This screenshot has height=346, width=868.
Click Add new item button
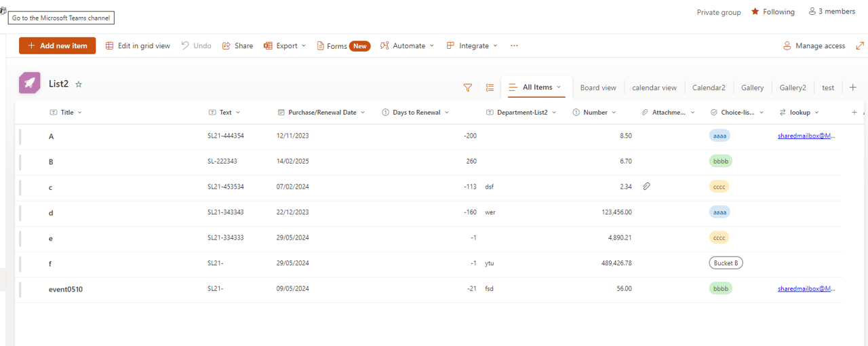(58, 45)
